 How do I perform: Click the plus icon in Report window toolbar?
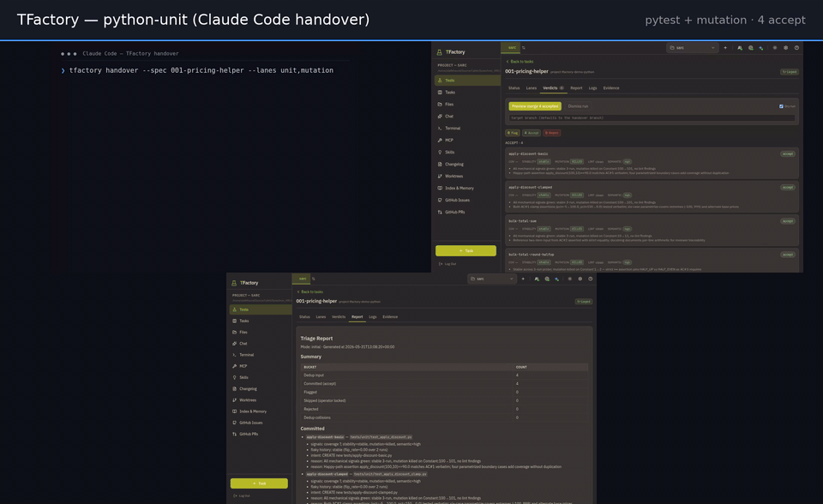tap(523, 279)
